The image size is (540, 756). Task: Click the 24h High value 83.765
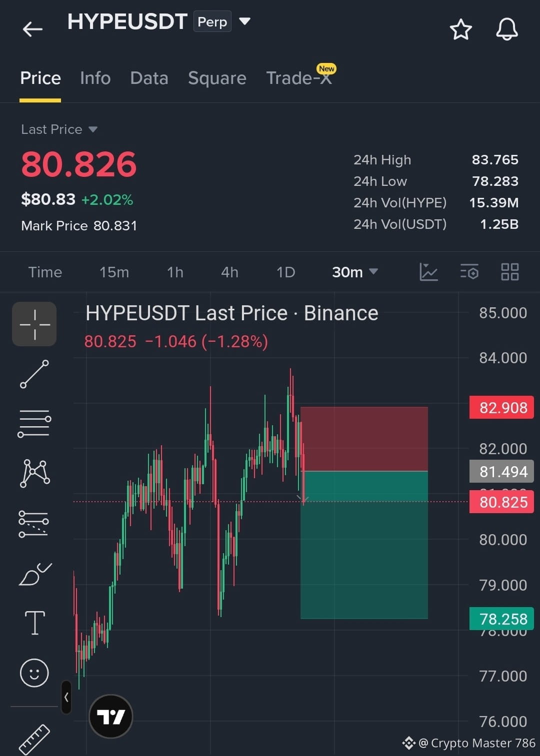point(495,160)
